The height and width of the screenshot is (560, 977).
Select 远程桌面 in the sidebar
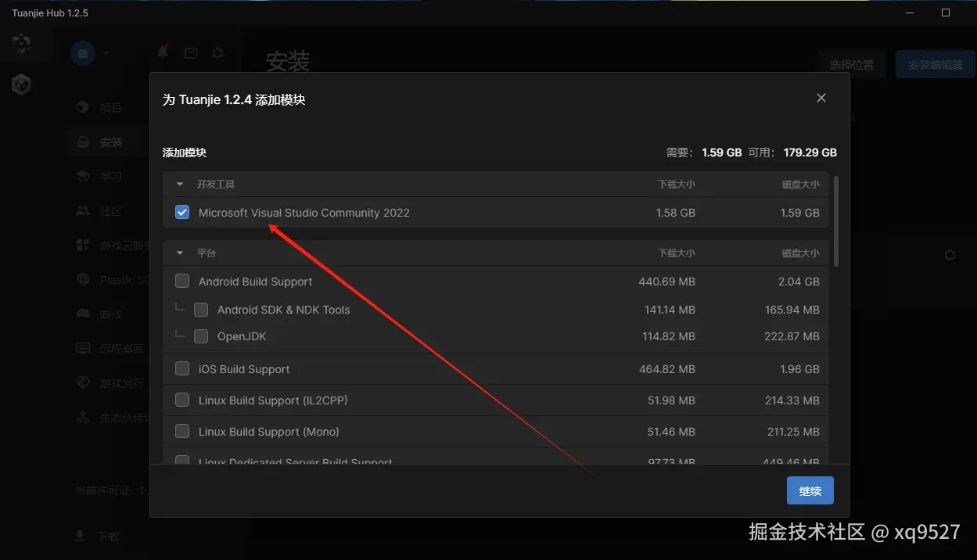click(111, 349)
